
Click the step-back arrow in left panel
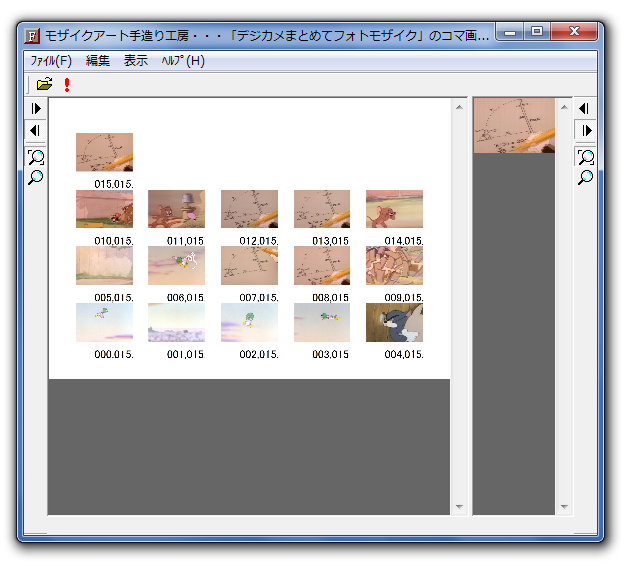36,130
